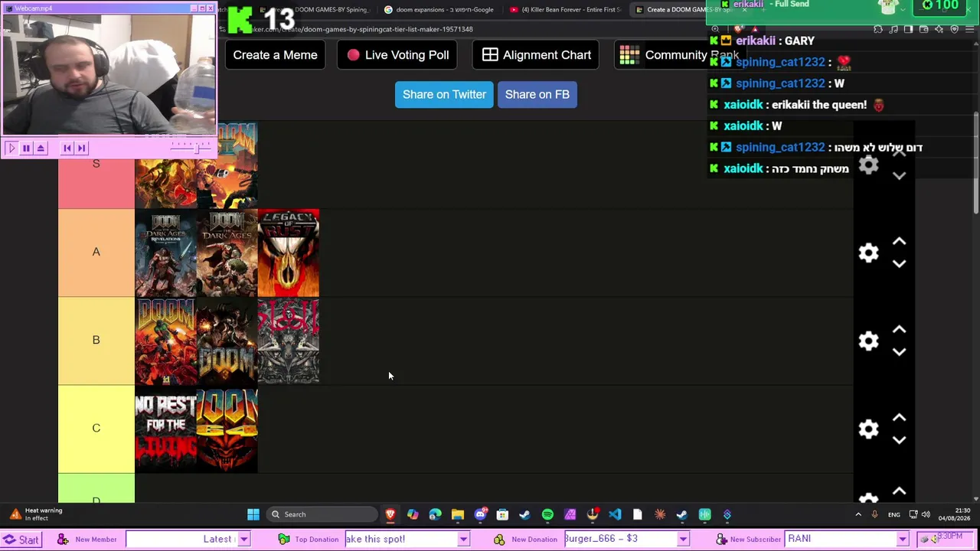This screenshot has width=980, height=551.
Task: Show hidden system tray icons
Action: coord(858,514)
